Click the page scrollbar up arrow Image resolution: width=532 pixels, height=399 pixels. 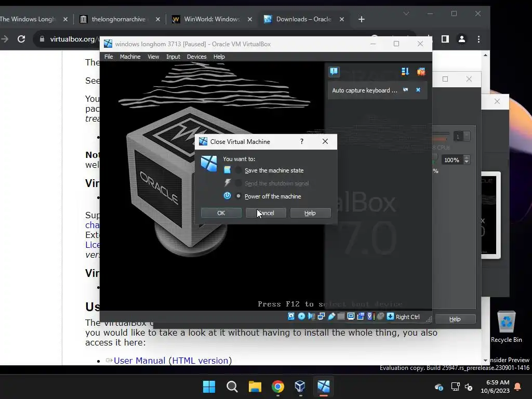(485, 55)
